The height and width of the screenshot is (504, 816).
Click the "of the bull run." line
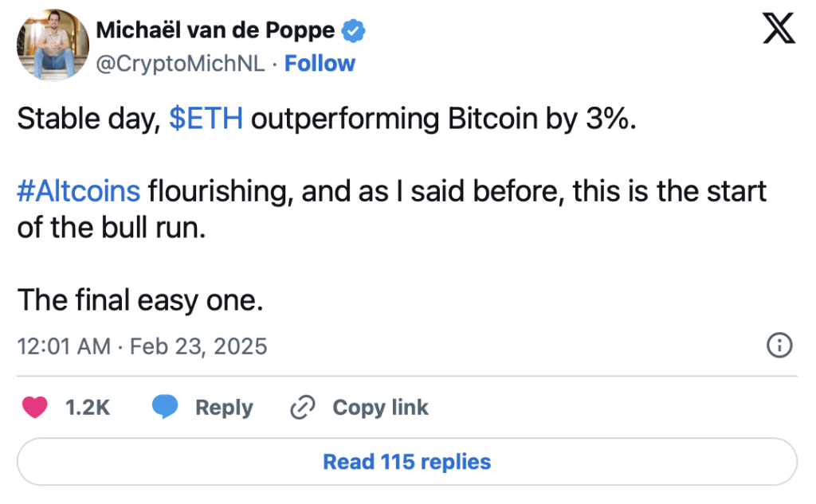(112, 229)
